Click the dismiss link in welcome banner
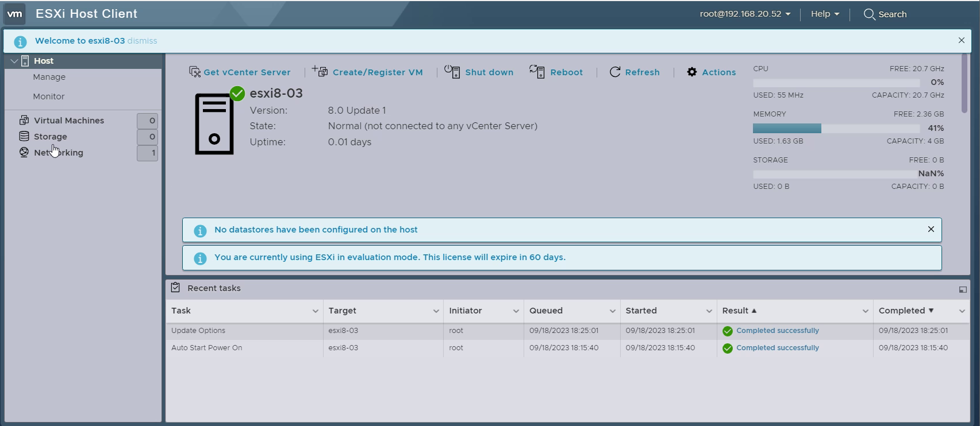The width and height of the screenshot is (980, 426). tap(143, 41)
